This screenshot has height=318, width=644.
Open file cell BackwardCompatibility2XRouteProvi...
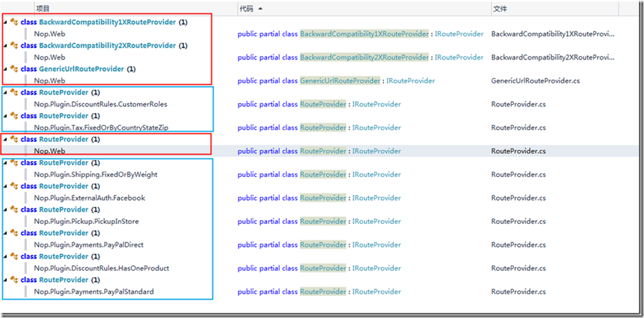coord(553,57)
